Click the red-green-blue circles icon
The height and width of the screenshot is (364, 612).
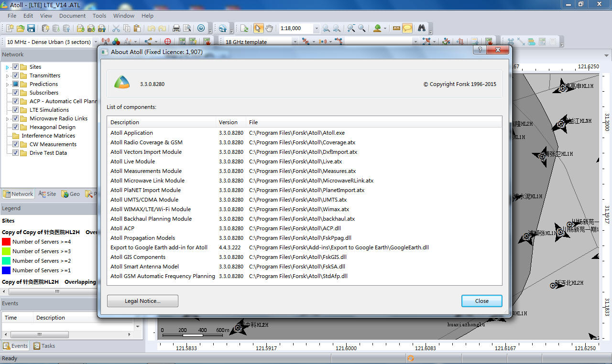[x=116, y=42]
